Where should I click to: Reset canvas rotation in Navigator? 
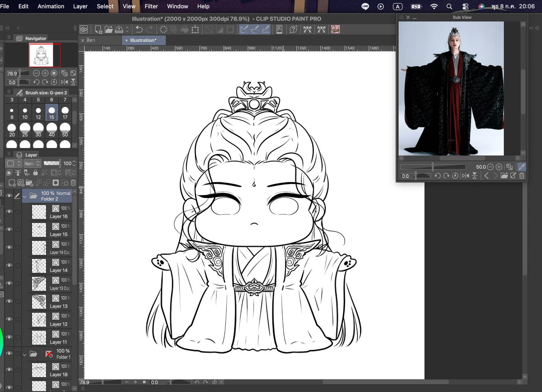(x=54, y=82)
